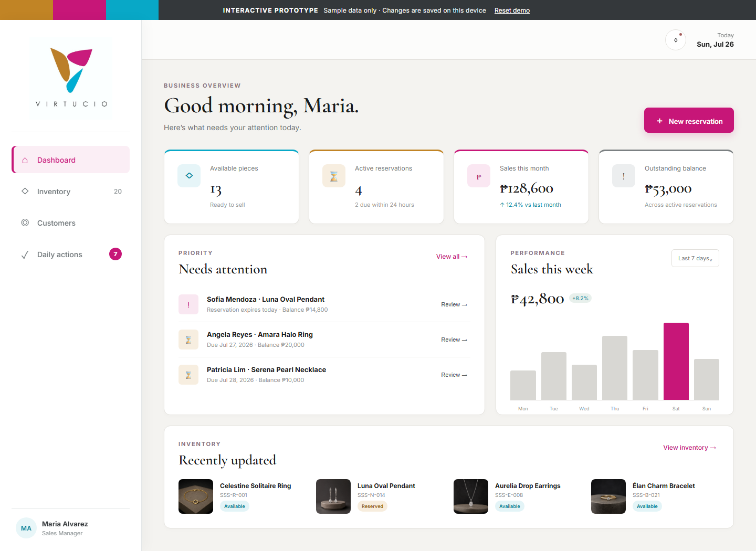Click the Inventory diamond icon in sidebar
The height and width of the screenshot is (551, 756).
tap(25, 191)
